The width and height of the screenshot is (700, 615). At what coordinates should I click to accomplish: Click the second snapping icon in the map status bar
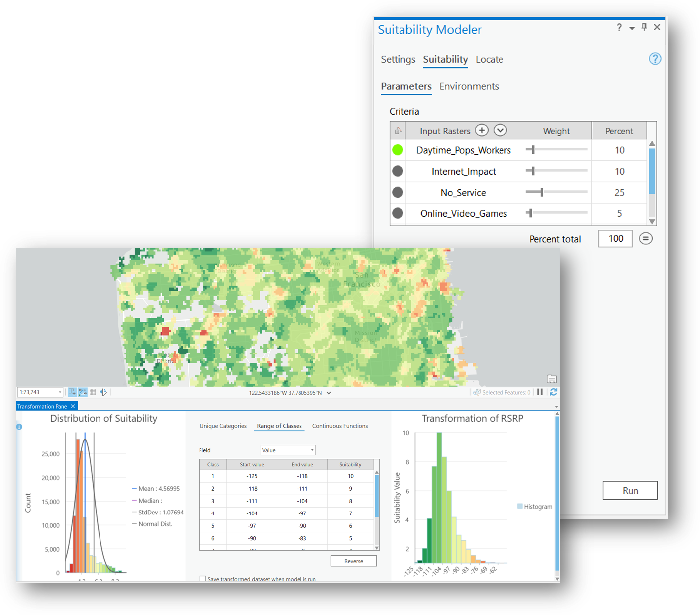tap(83, 392)
